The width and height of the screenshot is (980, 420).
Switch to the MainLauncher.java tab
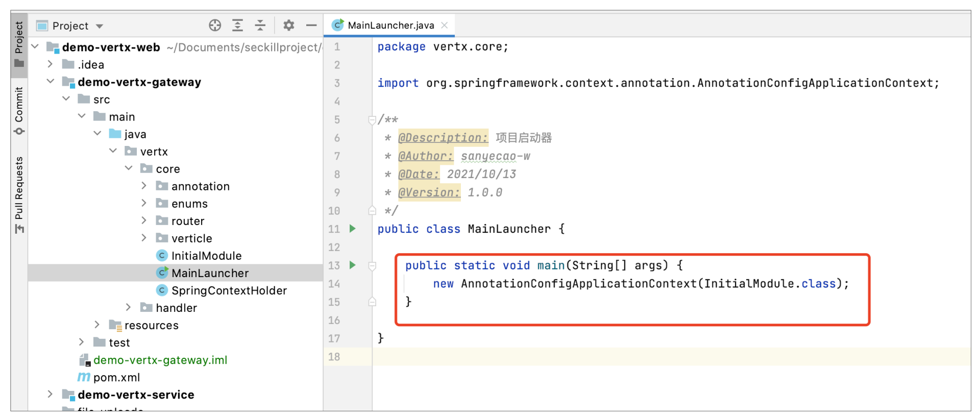[x=390, y=25]
